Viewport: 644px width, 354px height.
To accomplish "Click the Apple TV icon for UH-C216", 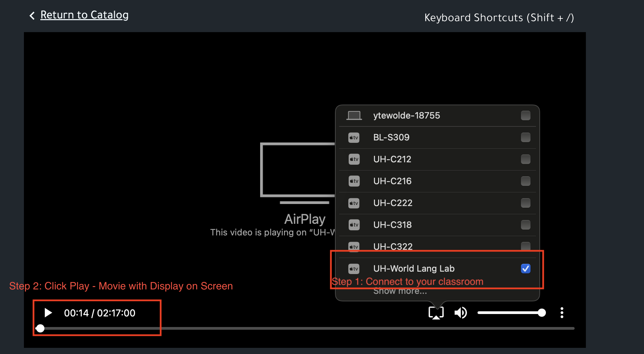I will click(354, 181).
